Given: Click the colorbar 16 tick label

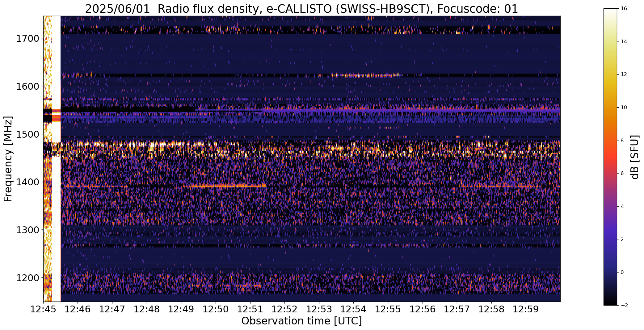Looking at the screenshot, I should click(x=624, y=9).
